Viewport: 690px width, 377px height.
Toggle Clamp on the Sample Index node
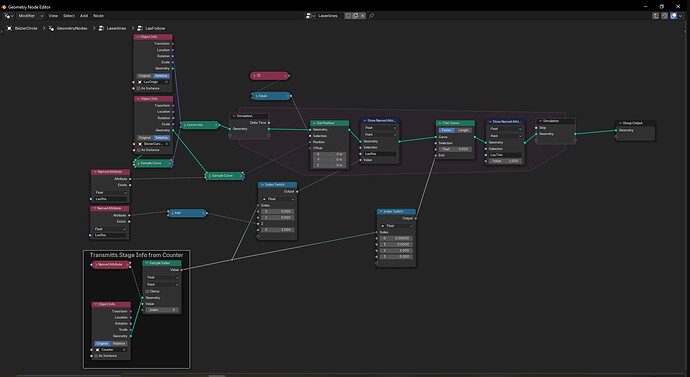147,291
